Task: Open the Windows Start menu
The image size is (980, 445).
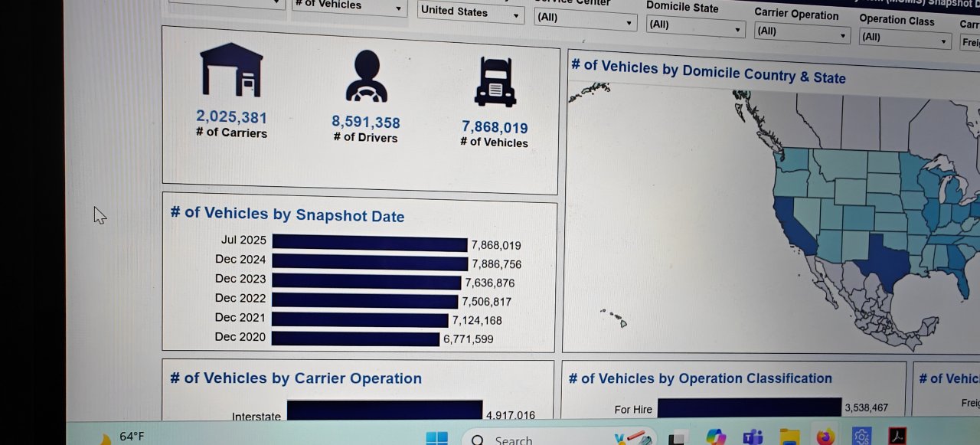Action: coord(436,438)
